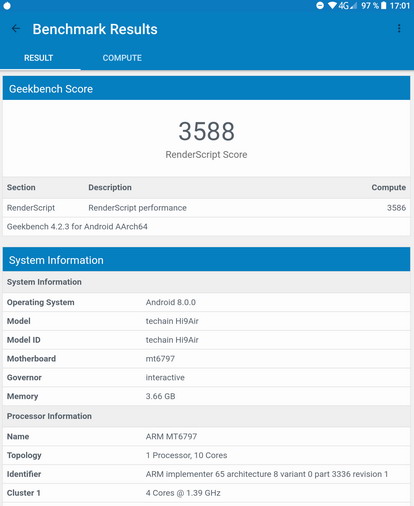Screen dimensions: 414x506
Task: Tap the Memory value 3.66 GB
Action: point(160,396)
